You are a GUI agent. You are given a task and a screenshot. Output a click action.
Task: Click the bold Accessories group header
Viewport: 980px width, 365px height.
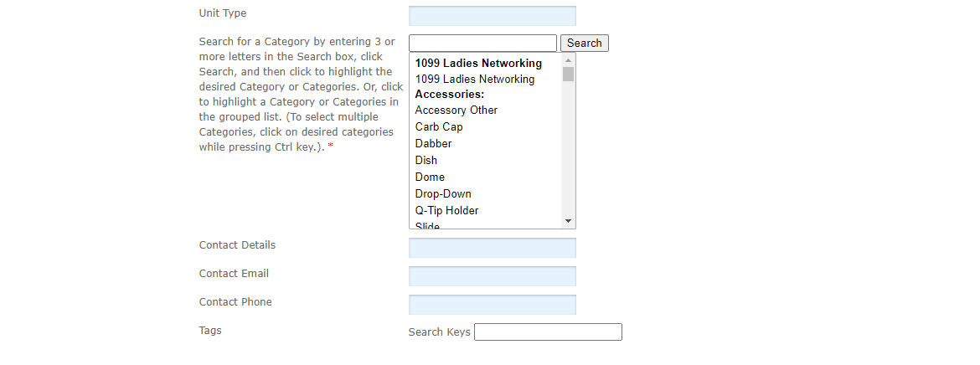(450, 95)
